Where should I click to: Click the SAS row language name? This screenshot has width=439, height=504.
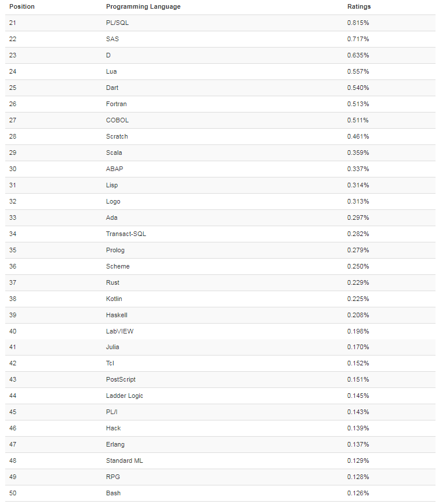coord(113,39)
